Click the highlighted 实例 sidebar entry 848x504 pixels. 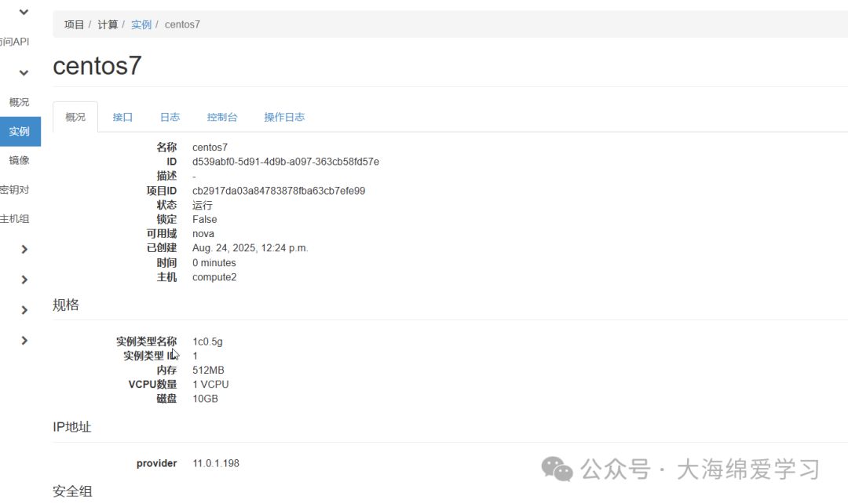coord(20,131)
